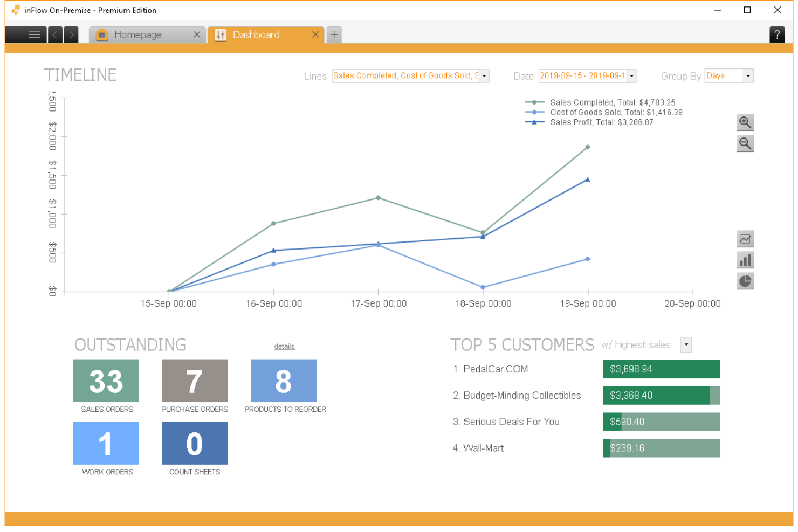Viewport: 798px width, 532px height.
Task: Select PedalCar.COM sales bar
Action: 661,369
